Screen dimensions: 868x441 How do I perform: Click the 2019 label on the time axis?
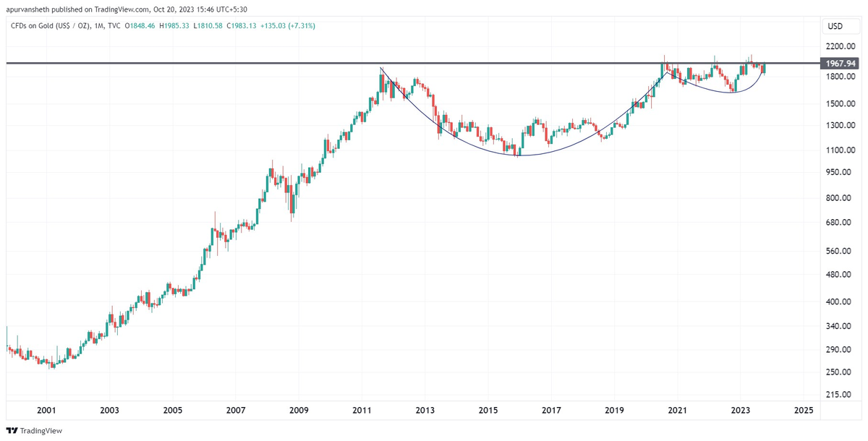pos(614,411)
